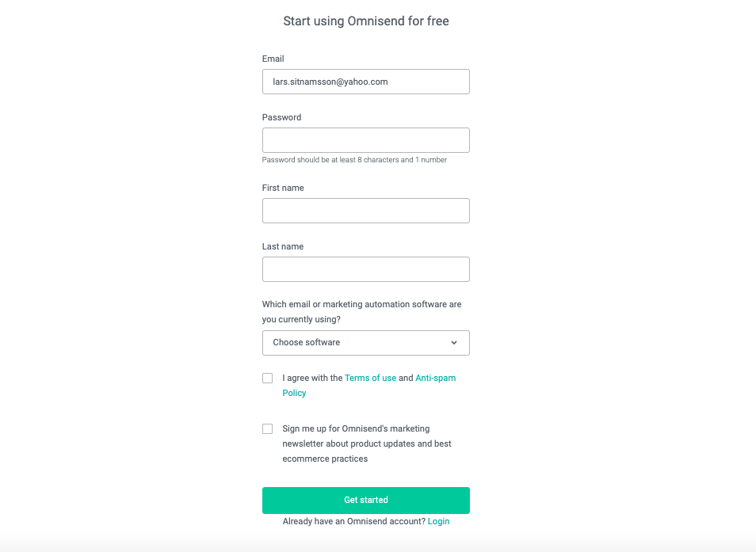The width and height of the screenshot is (756, 552).
Task: Click the newsletter signup description text
Action: [x=366, y=444]
